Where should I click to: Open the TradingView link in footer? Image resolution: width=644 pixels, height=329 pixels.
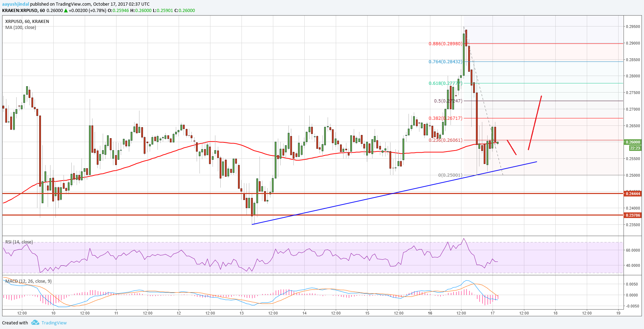tap(54, 323)
